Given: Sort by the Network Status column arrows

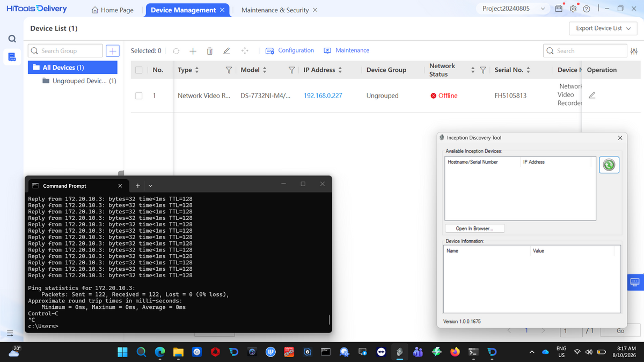Looking at the screenshot, I should click(x=473, y=70).
